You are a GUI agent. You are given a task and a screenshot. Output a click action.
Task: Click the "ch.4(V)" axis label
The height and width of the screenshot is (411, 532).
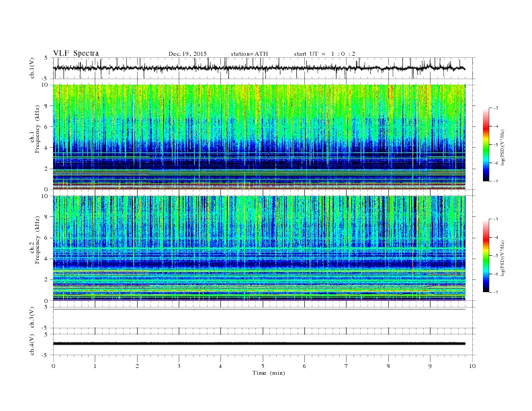(32, 345)
